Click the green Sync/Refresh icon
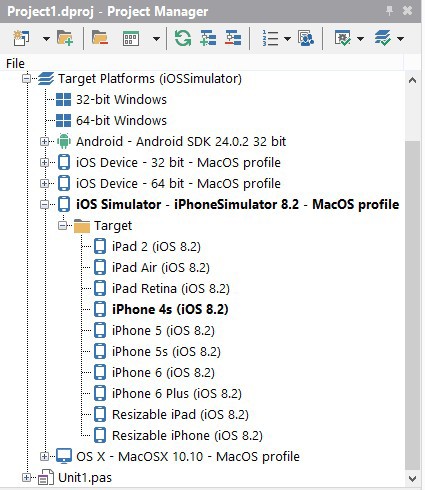Screen dimensions: 425x490 183,38
